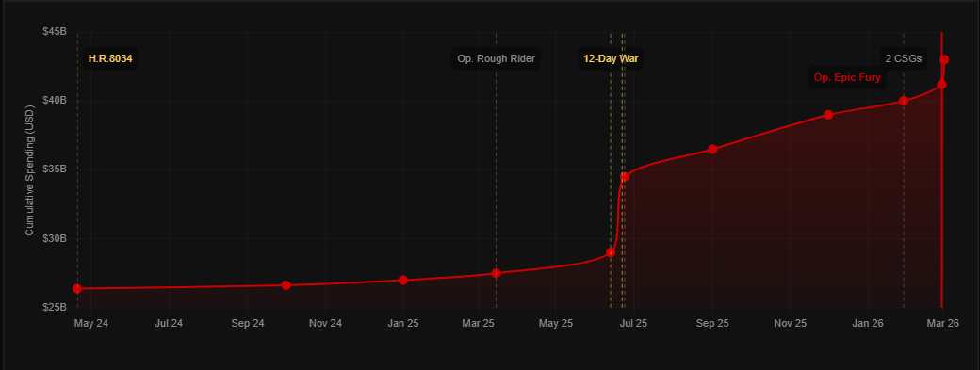Viewport: 980px width, 370px height.
Task: Click the $45B y-axis label
Action: [55, 31]
